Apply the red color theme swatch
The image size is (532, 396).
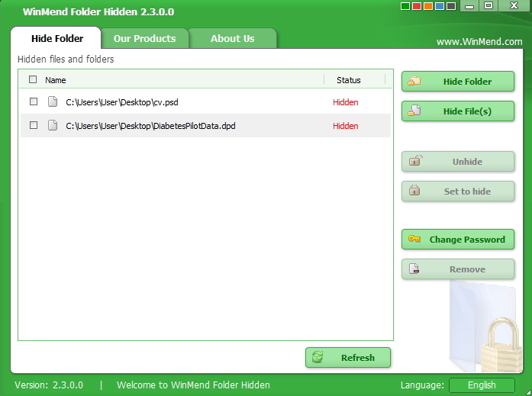tap(417, 6)
